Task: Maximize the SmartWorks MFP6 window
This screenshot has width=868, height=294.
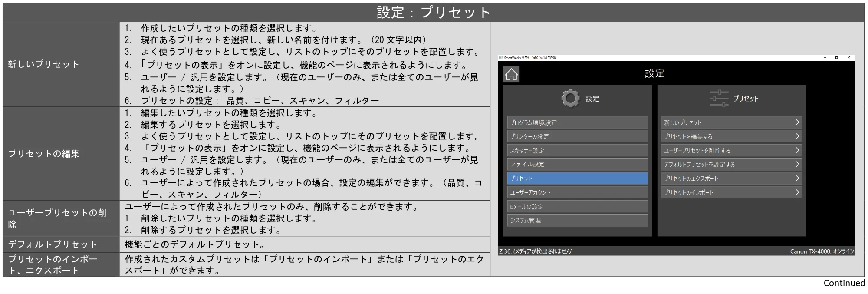Action: pyautogui.click(x=837, y=57)
